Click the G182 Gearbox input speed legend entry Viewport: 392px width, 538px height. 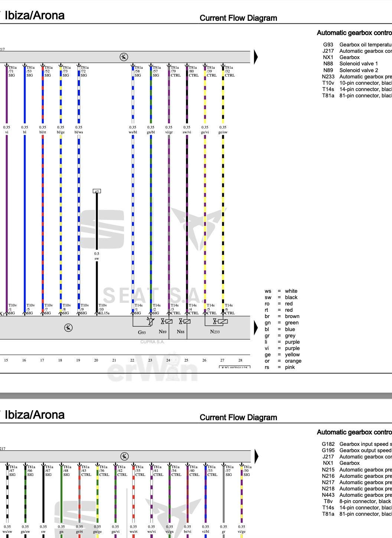(356, 444)
